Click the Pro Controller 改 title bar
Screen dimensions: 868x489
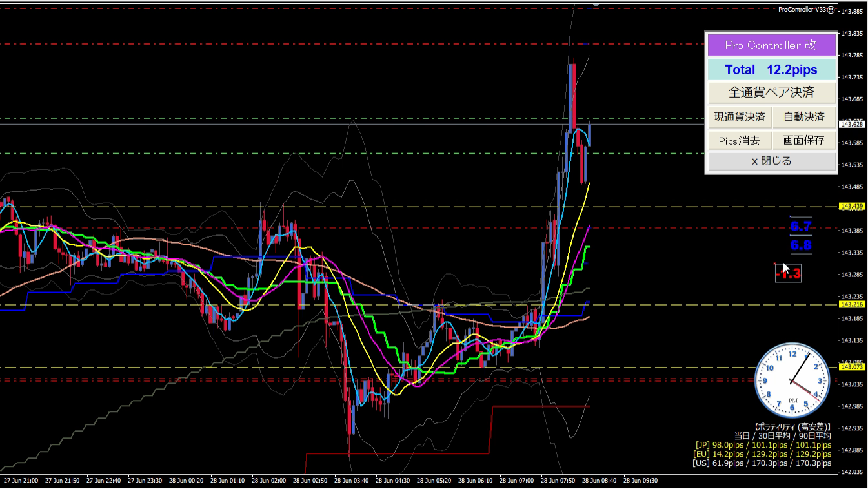tap(772, 45)
